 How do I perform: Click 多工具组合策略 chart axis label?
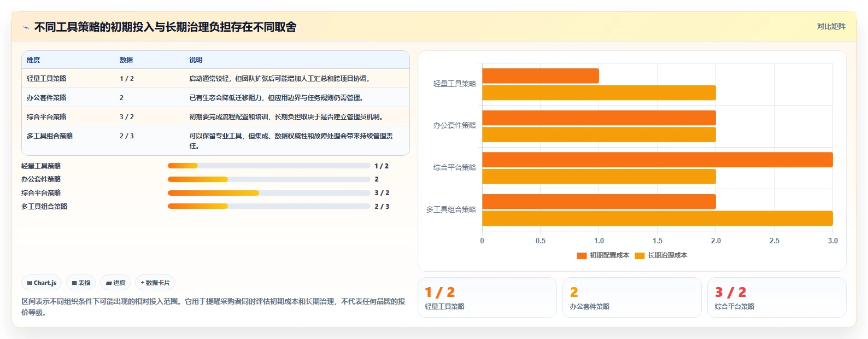[x=451, y=209]
